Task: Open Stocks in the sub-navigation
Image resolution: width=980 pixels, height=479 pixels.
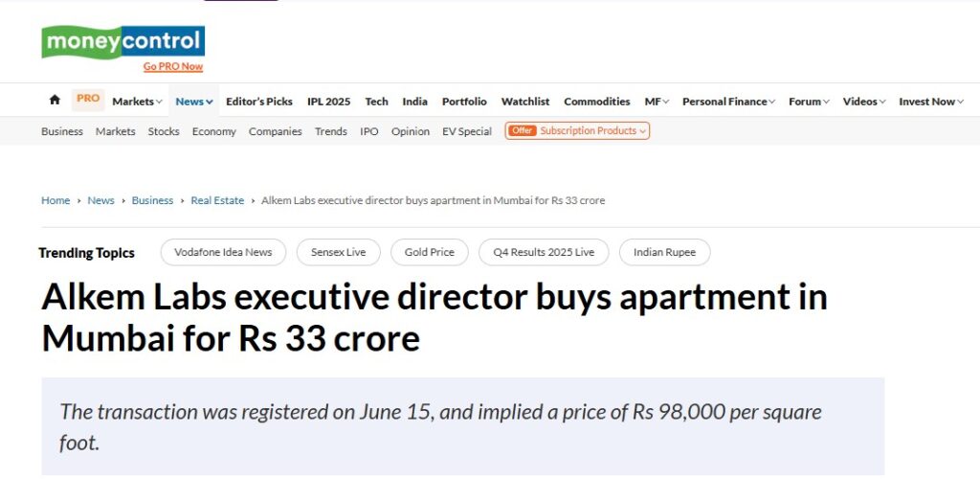Action: (x=164, y=131)
